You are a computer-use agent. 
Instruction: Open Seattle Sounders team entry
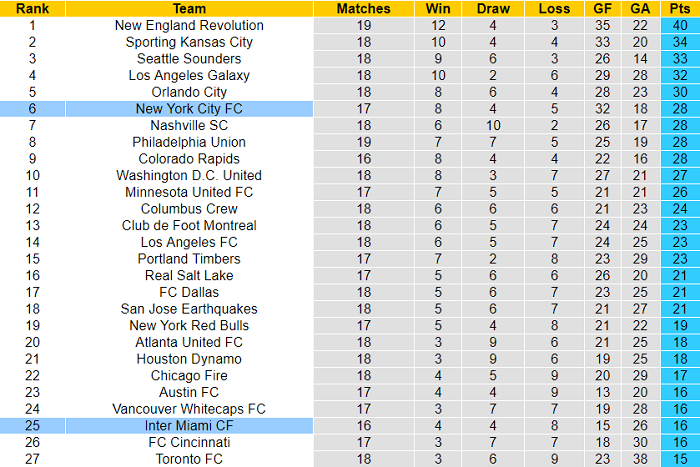[189, 58]
